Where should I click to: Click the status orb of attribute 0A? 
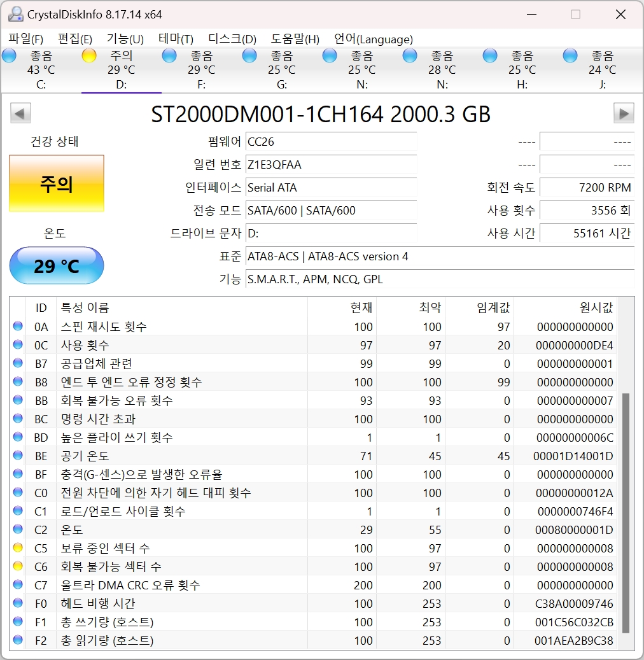[18, 326]
